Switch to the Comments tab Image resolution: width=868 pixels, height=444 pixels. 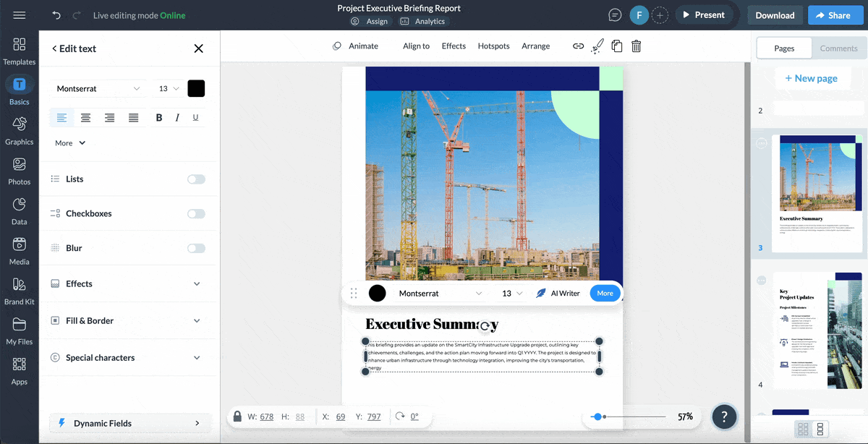[838, 48]
